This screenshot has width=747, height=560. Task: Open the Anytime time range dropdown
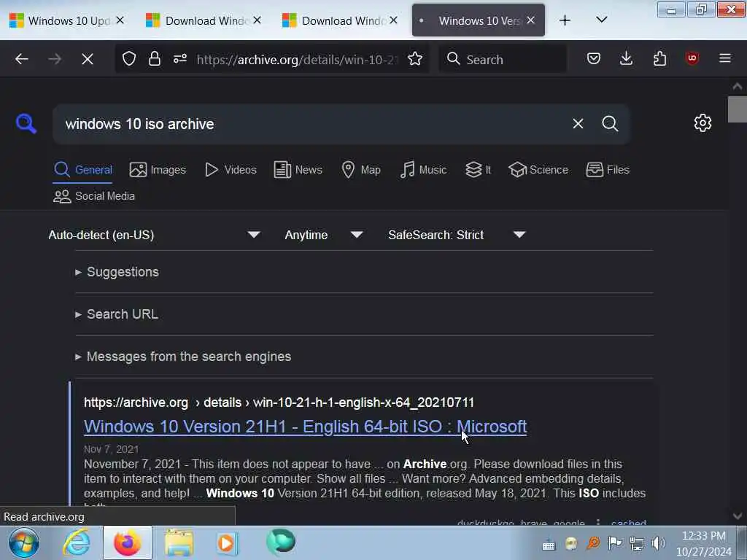click(x=324, y=235)
